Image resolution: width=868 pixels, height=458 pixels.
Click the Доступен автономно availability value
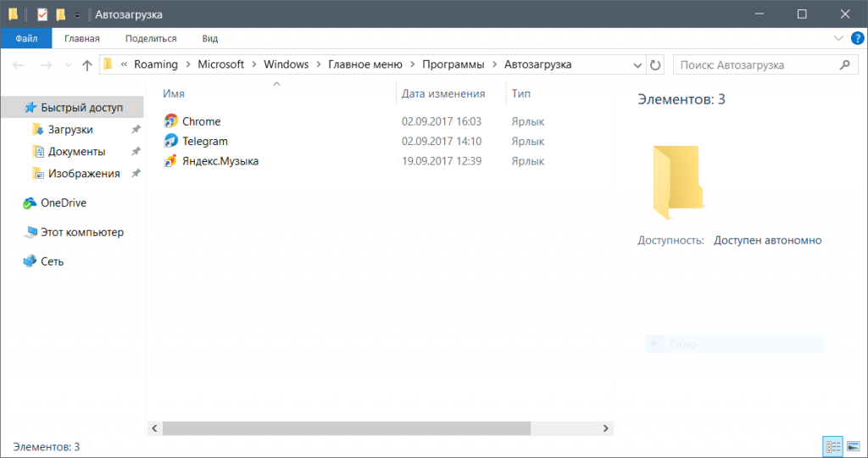click(767, 240)
